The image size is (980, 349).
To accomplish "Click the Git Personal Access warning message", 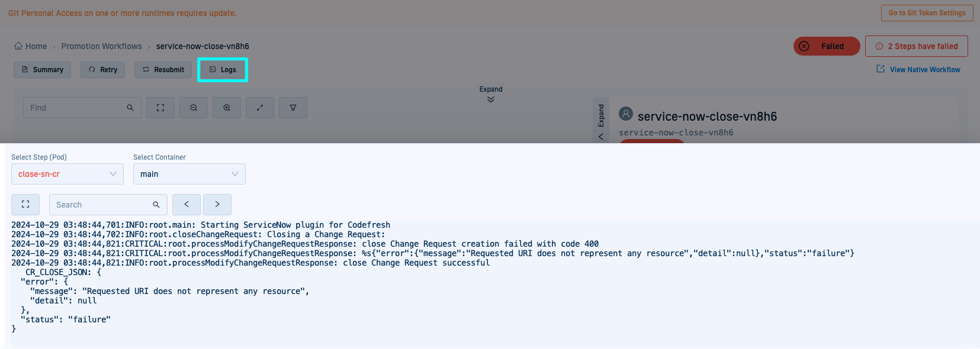I will (x=123, y=13).
